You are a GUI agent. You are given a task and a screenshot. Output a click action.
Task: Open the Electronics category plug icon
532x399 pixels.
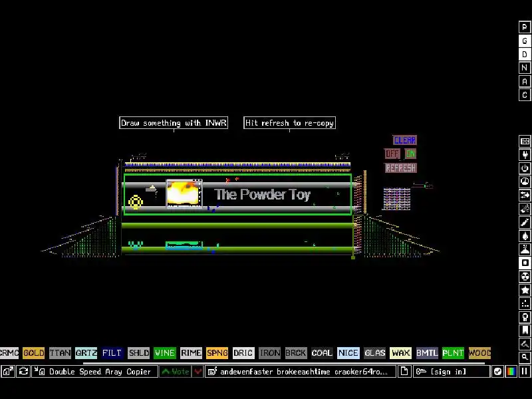[525, 155]
